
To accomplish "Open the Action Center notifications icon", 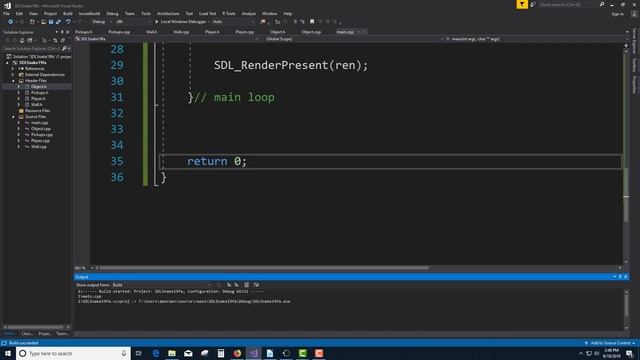I will (629, 353).
